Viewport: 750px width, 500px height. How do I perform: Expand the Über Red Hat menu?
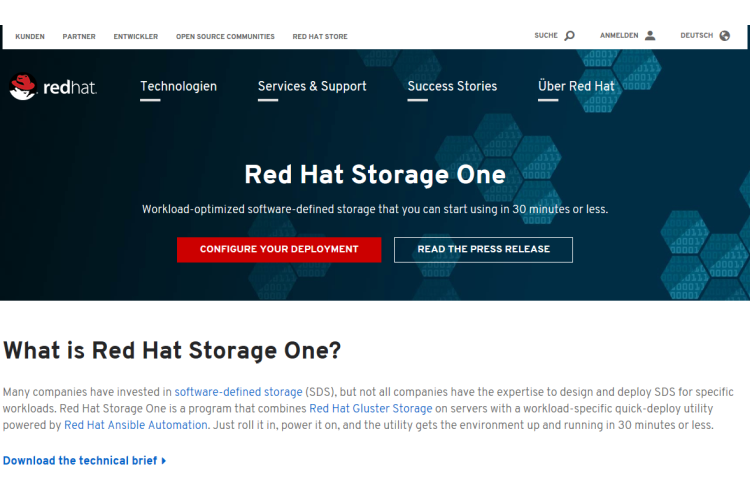(x=576, y=87)
